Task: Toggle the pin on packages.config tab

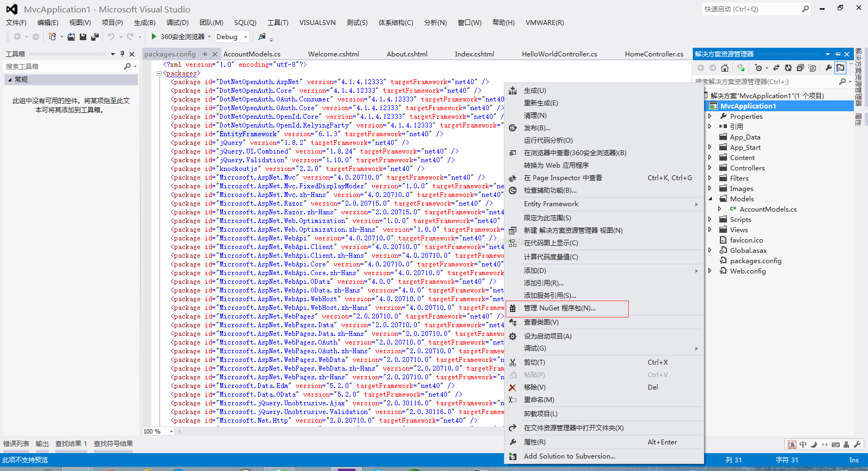Action: (205, 54)
